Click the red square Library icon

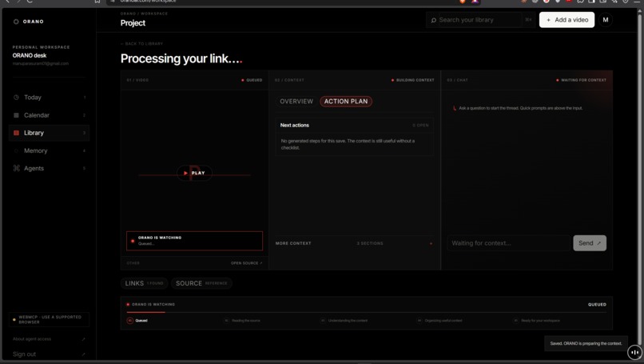pos(17,133)
